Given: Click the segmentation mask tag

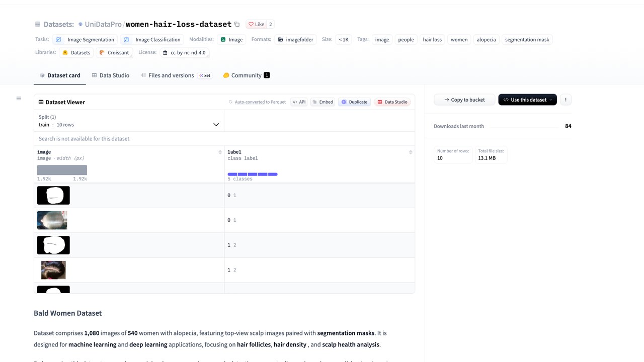Looking at the screenshot, I should coord(527,40).
